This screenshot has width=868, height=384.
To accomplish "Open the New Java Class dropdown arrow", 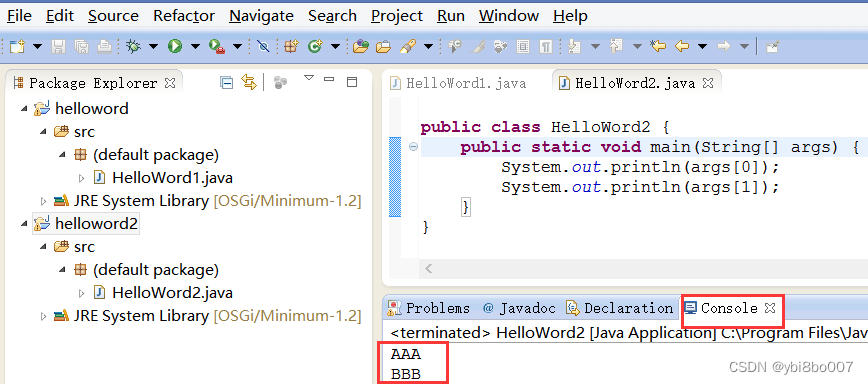I will coord(335,47).
